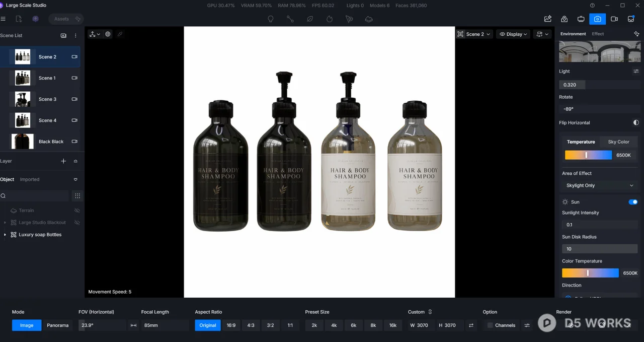Switch to the Object tab
The width and height of the screenshot is (644, 342).
click(x=7, y=179)
